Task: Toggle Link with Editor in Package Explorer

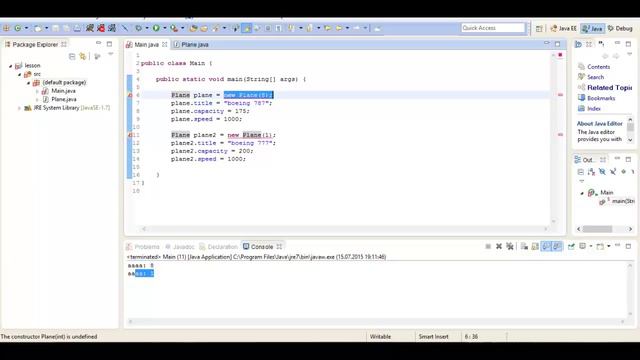Action: [83, 56]
